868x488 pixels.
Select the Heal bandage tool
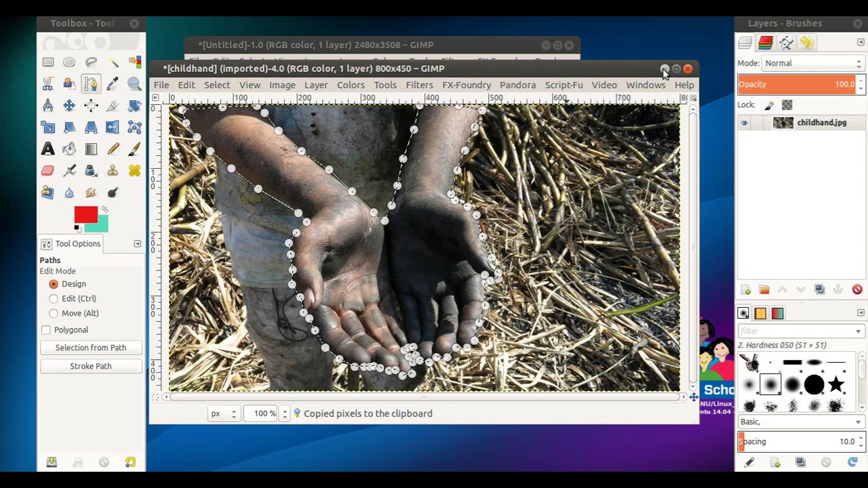134,171
